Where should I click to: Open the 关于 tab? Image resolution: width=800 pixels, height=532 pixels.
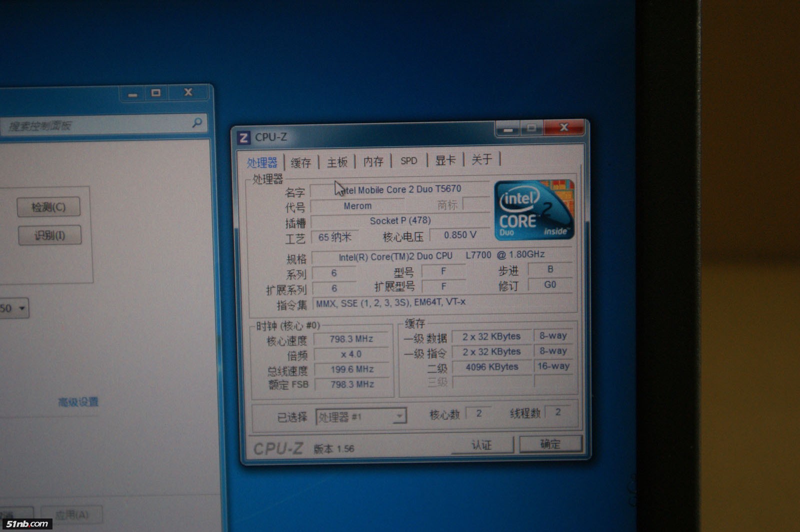[x=481, y=159]
